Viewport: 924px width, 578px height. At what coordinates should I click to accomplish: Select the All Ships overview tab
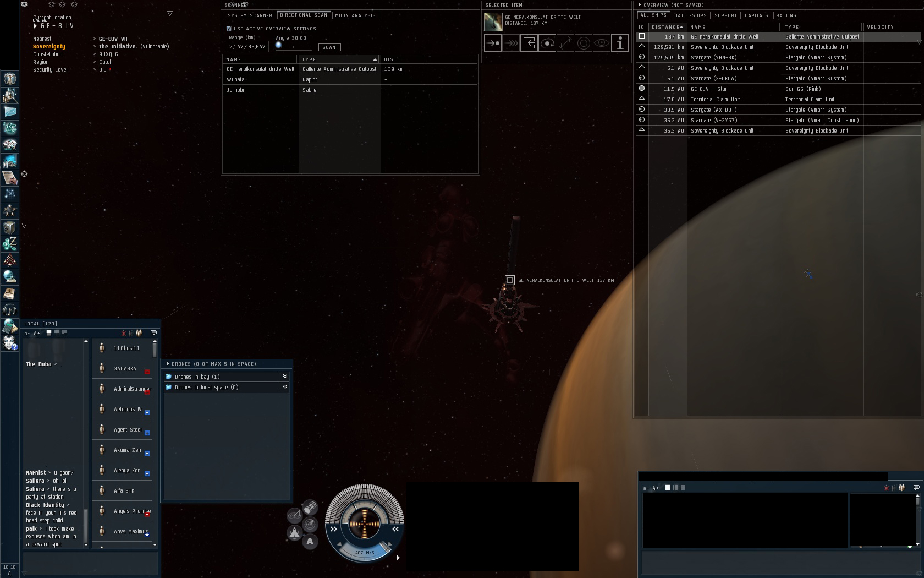click(x=653, y=15)
